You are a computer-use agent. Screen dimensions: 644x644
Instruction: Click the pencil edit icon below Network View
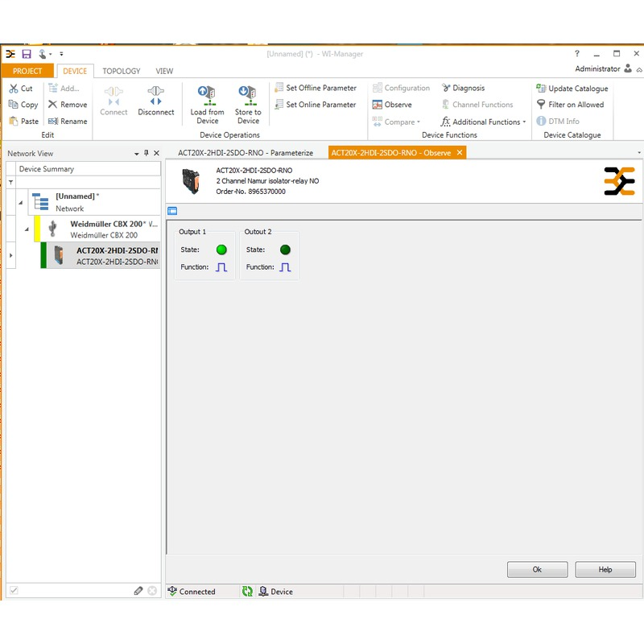[x=138, y=591]
